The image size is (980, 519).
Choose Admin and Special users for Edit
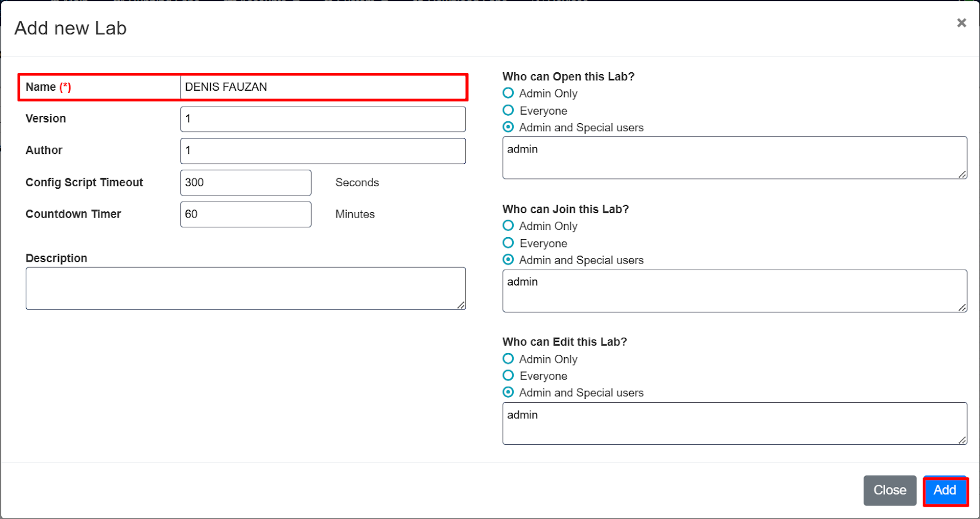click(x=508, y=392)
